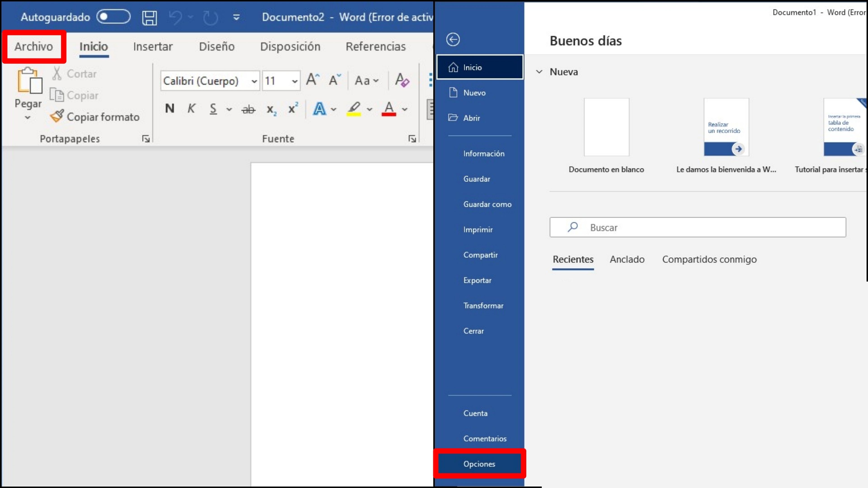
Task: Click the Save floppy disk icon
Action: pyautogui.click(x=149, y=18)
